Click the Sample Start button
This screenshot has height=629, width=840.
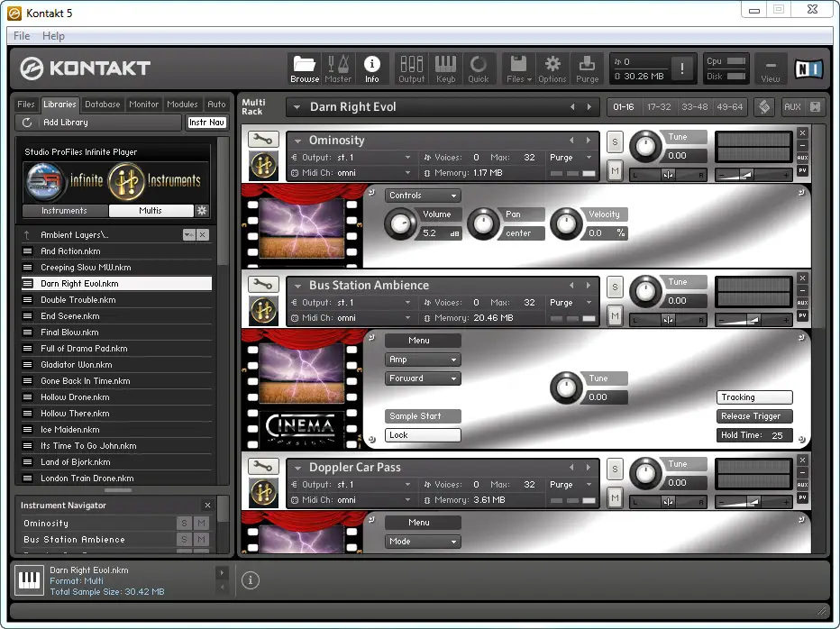423,416
